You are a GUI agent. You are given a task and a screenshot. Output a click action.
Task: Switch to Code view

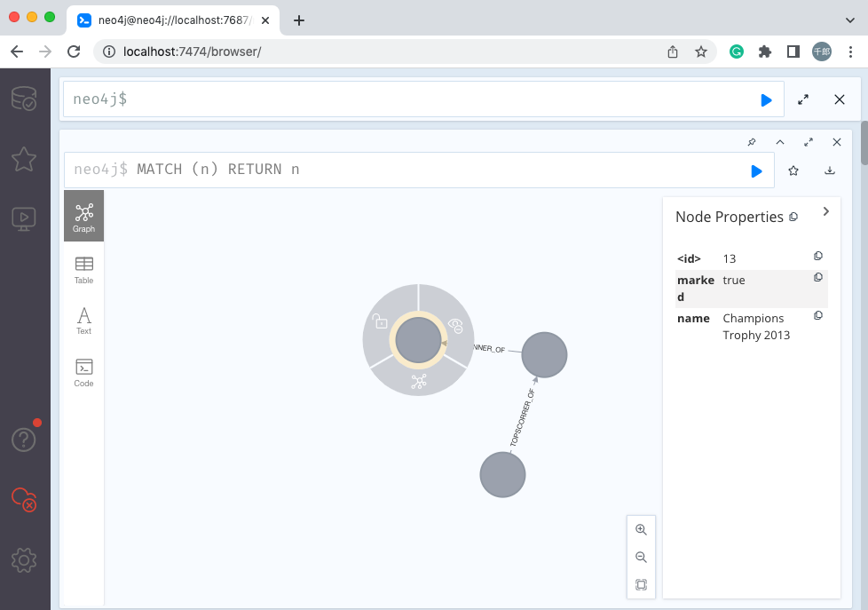point(84,373)
